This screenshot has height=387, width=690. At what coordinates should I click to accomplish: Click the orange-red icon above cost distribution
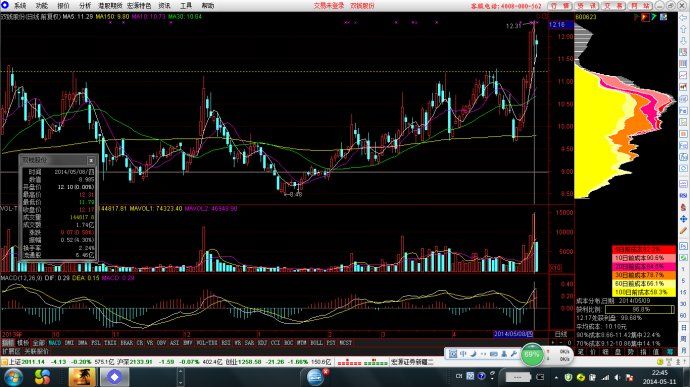[645, 17]
